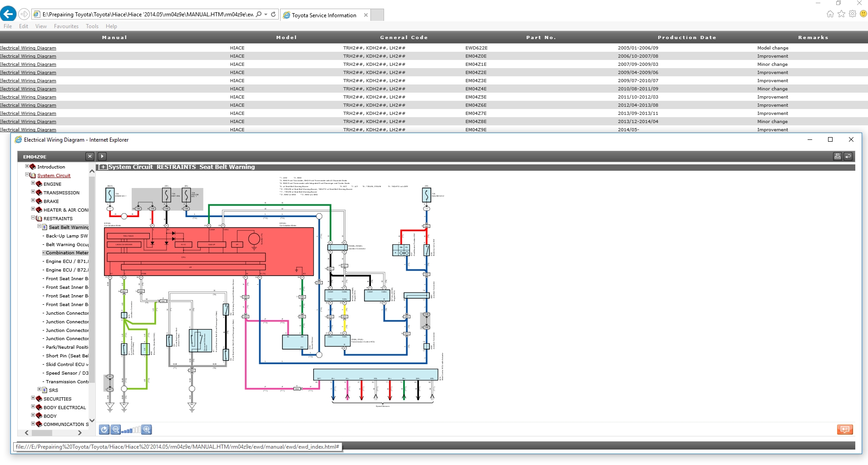Reset the diagram view with refresh icon
Screen dimensions: 868x465
[x=104, y=430]
